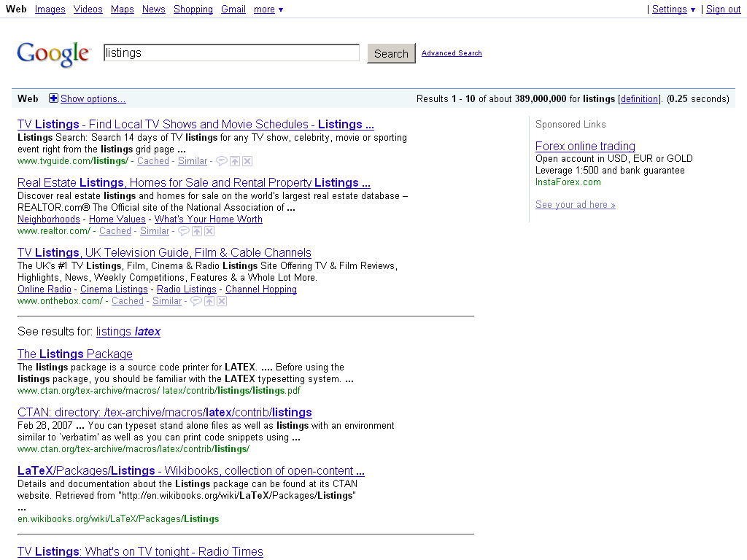
Task: Click the (0.25 seconds) text
Action: point(698,98)
